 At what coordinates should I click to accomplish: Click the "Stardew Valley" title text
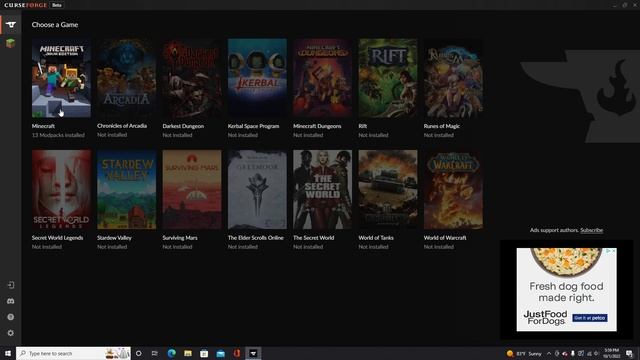point(114,238)
